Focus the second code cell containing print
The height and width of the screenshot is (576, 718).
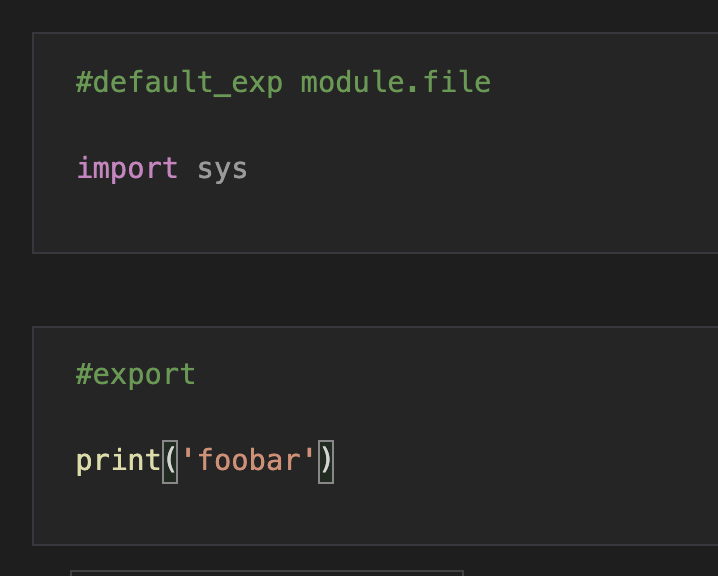click(375, 436)
